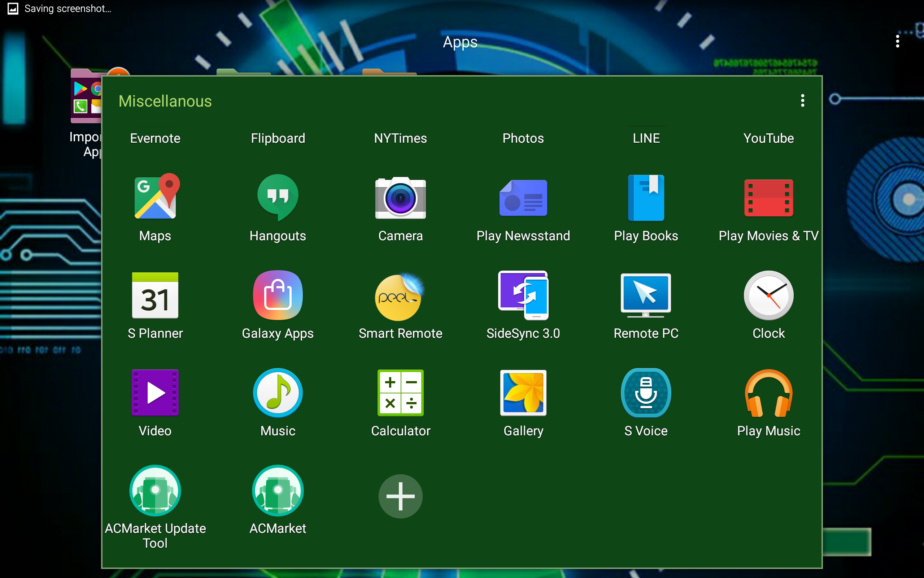Tap the Miscellanous folder title

165,101
